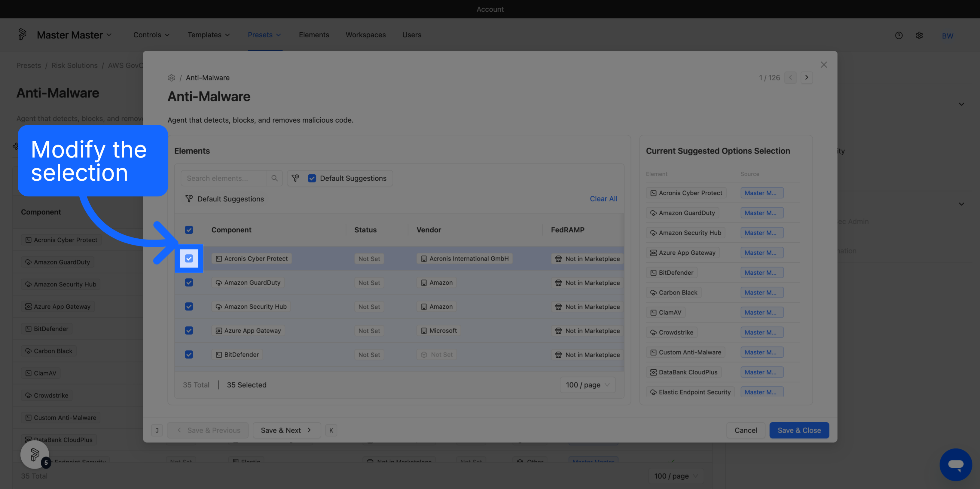The height and width of the screenshot is (489, 980).
Task: Click Crowdstrike icon in background component list
Action: tap(28, 396)
